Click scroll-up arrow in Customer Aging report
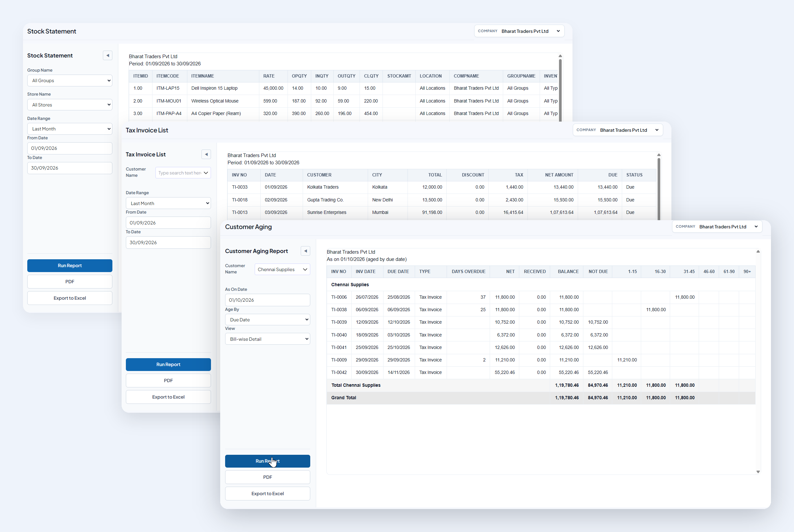The image size is (794, 532). (758, 251)
